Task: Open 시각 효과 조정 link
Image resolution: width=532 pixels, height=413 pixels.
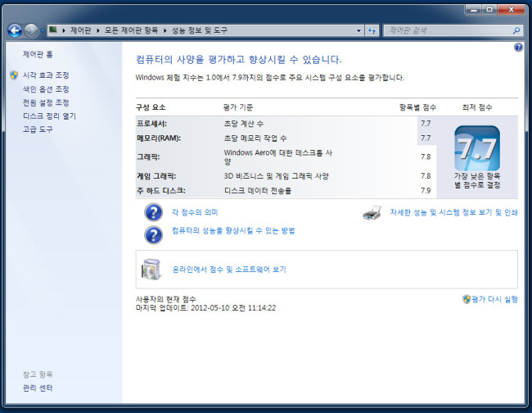Action: click(x=46, y=75)
